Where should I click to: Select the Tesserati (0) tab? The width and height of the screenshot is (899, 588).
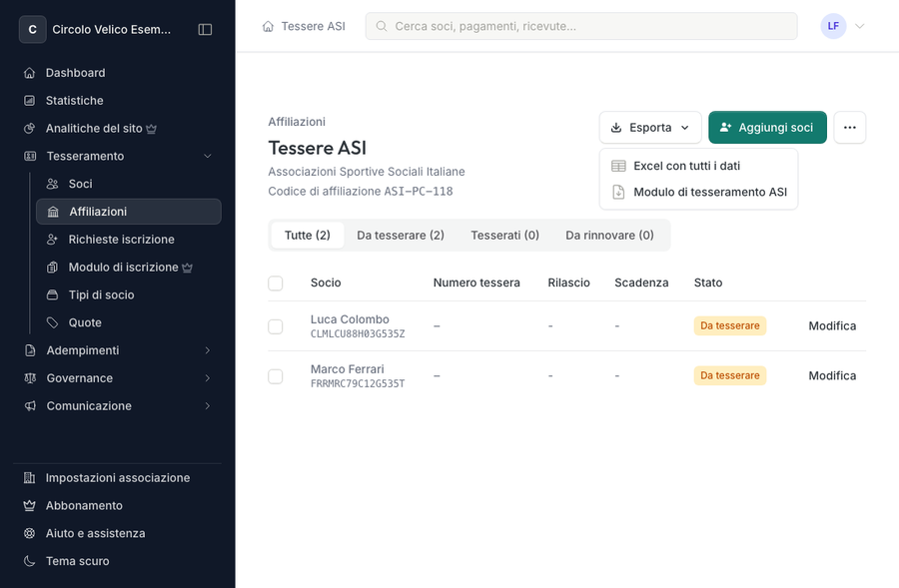[504, 235]
